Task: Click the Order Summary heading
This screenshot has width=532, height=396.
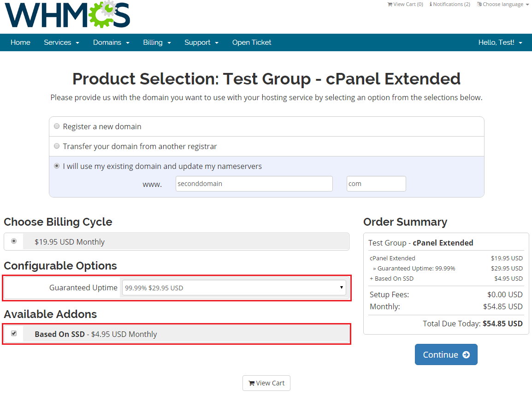Action: pyautogui.click(x=405, y=222)
